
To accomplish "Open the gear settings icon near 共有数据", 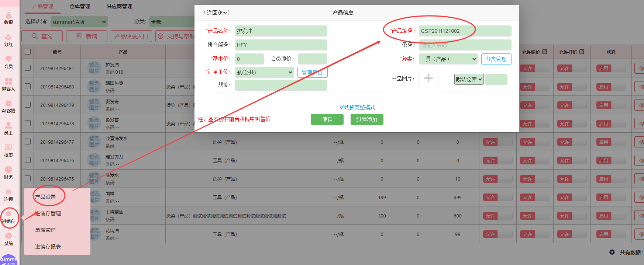I will click(x=612, y=252).
